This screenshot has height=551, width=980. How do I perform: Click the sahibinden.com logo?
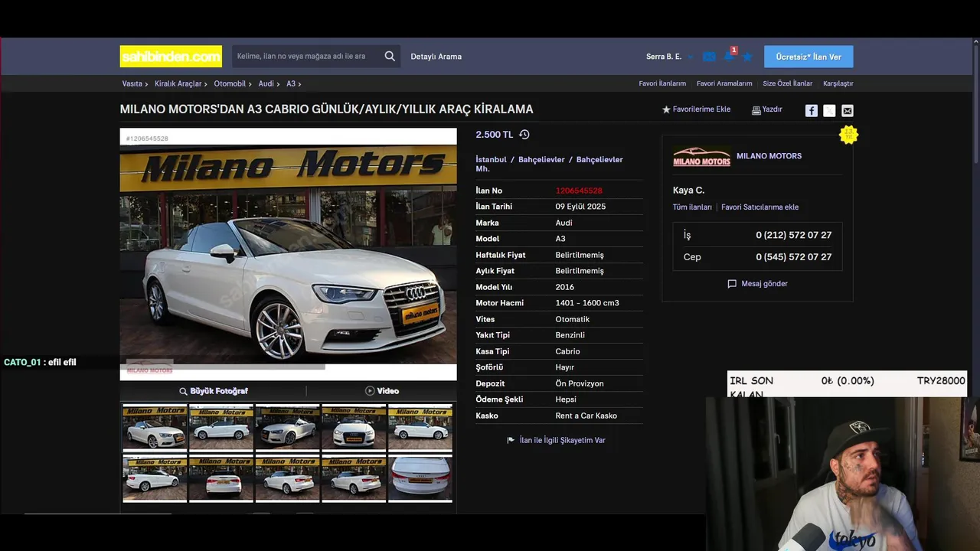(x=171, y=57)
